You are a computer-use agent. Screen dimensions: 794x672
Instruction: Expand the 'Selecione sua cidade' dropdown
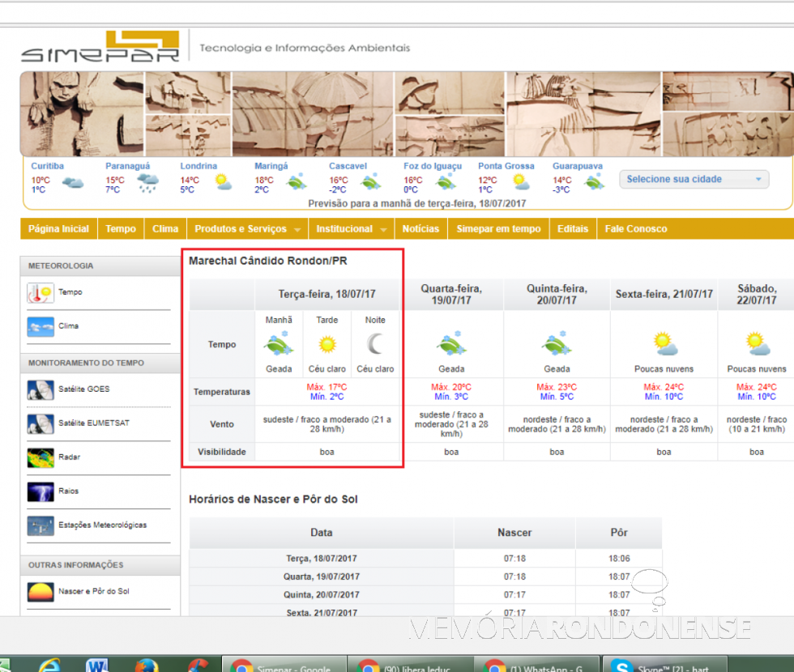(x=694, y=180)
